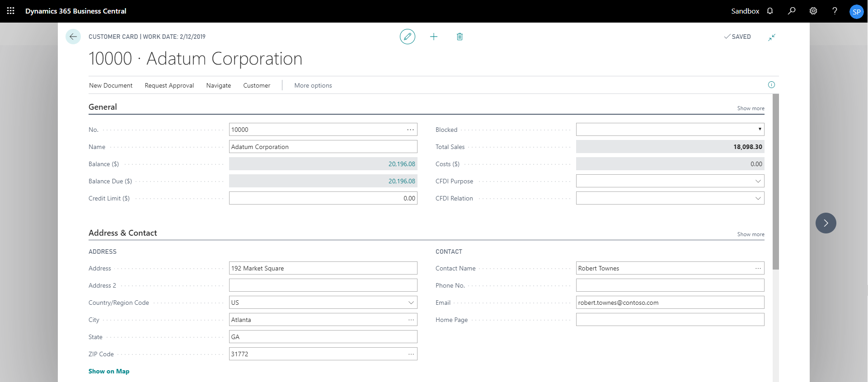This screenshot has height=382, width=868.
Task: Delete the customer with trash icon
Action: pyautogui.click(x=460, y=37)
